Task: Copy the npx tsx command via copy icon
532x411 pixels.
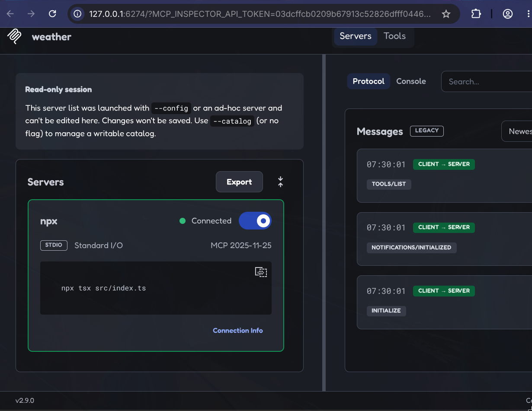Action: point(261,272)
